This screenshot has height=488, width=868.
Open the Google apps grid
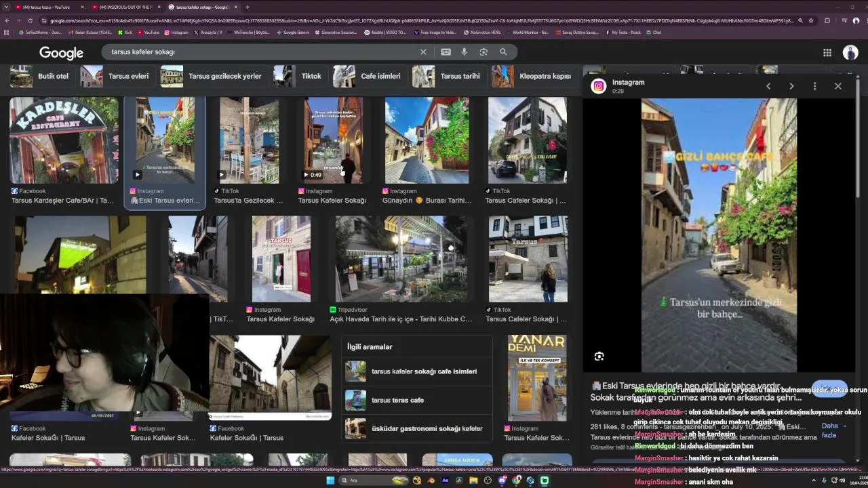[827, 53]
